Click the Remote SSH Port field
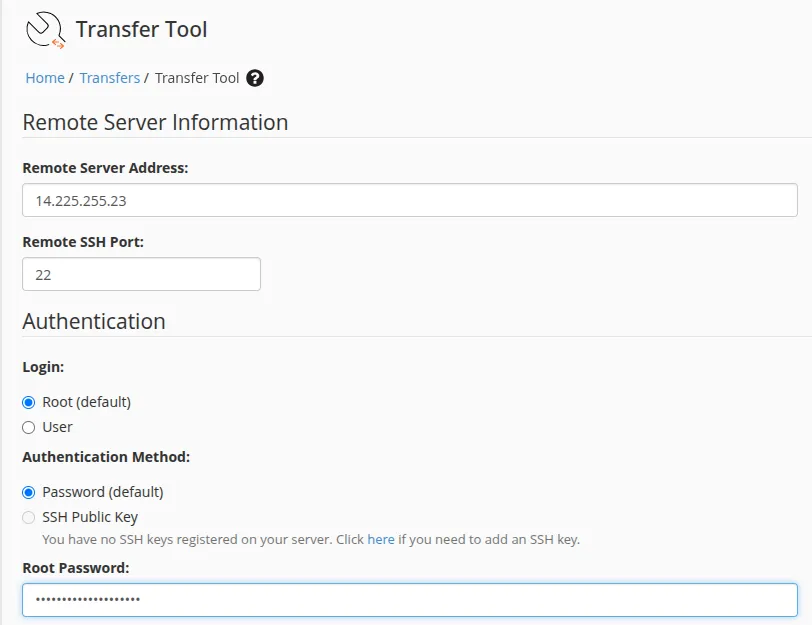Screen dimensions: 812x625 [x=140, y=273]
